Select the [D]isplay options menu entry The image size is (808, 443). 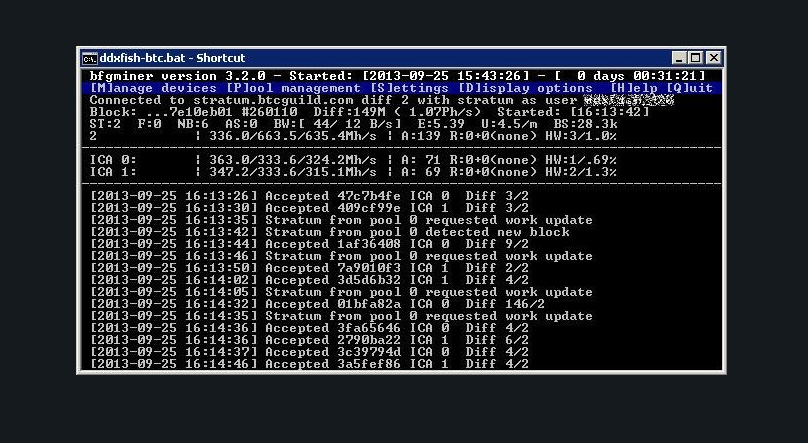(x=525, y=88)
